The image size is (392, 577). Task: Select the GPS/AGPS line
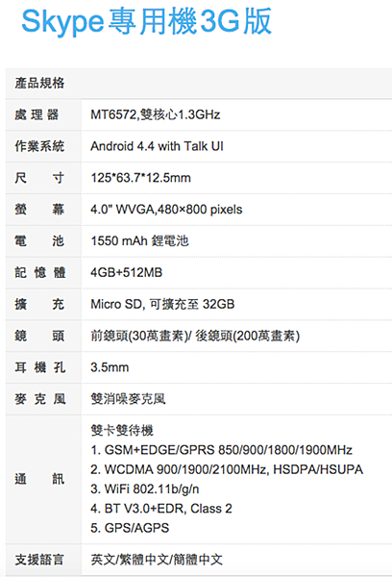tap(130, 528)
